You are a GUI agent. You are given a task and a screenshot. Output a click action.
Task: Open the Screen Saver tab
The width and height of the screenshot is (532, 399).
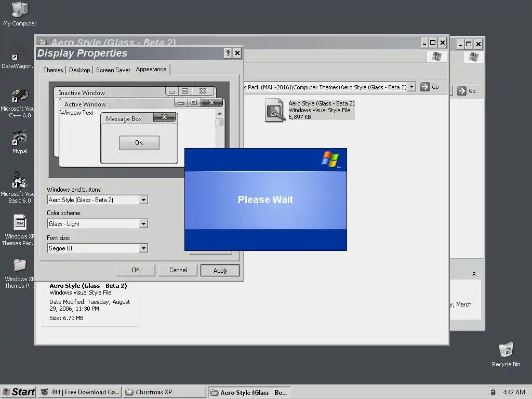point(113,70)
